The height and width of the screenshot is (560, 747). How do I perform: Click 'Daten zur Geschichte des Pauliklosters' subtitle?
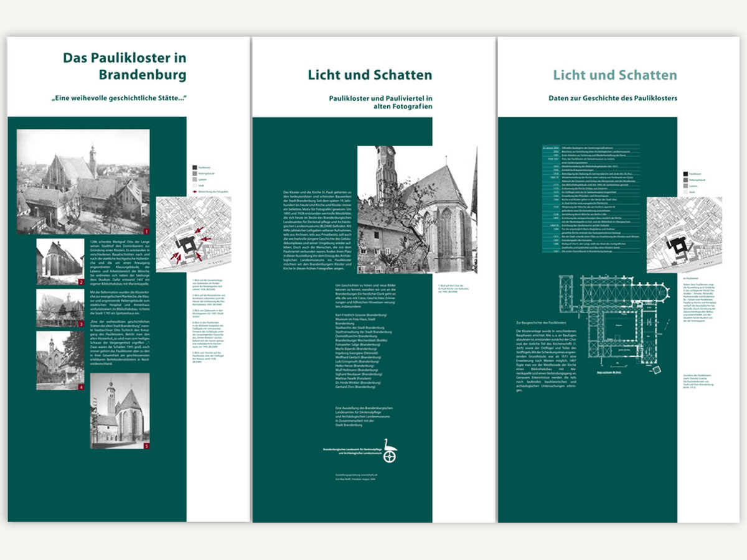(x=612, y=98)
